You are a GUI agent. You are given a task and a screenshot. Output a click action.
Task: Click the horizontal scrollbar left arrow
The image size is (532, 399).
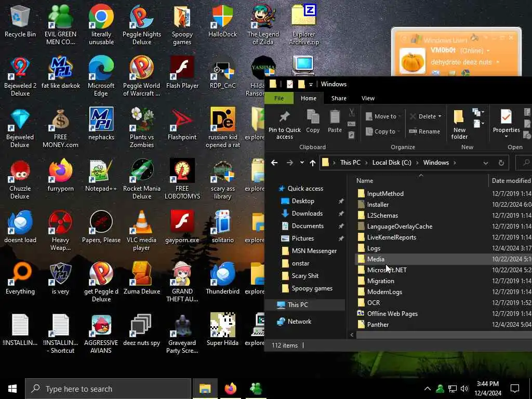[352, 335]
